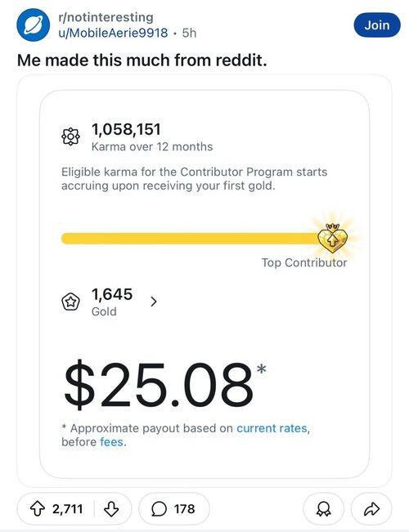Tap the 178 comments count
This screenshot has height=532, width=409.
pyautogui.click(x=184, y=509)
